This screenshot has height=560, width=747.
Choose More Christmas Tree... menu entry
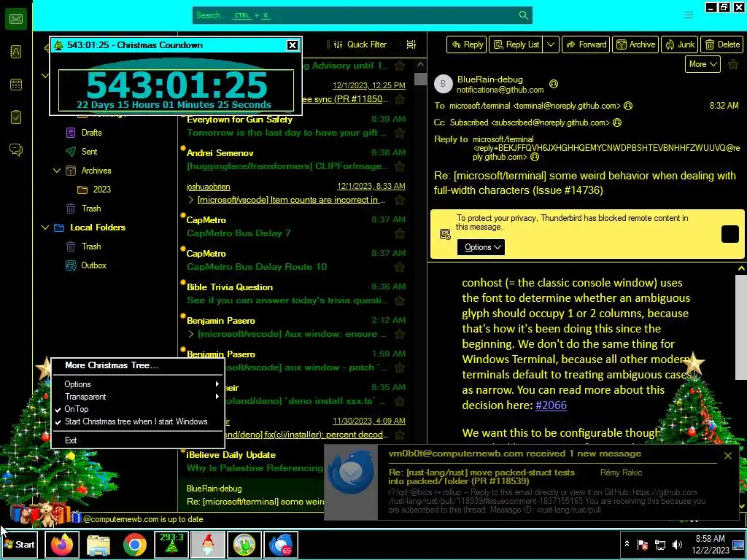coord(137,365)
